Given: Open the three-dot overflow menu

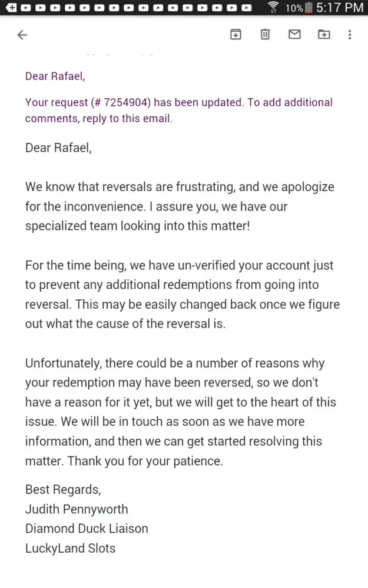Looking at the screenshot, I should [x=350, y=35].
